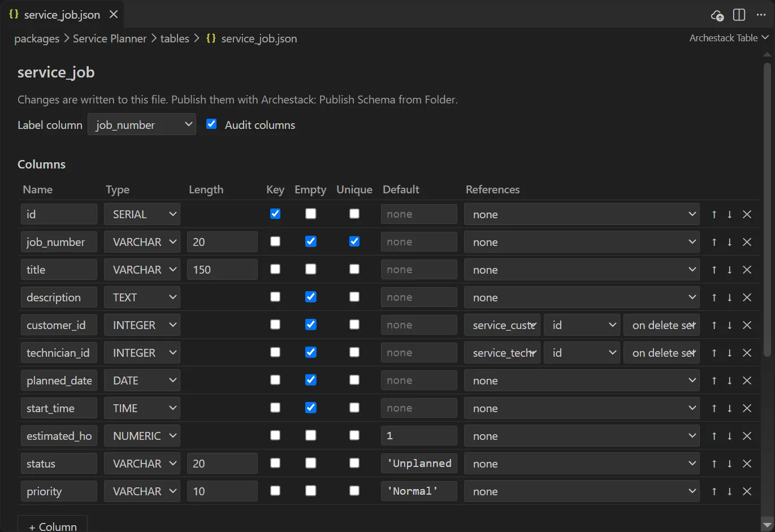Open References dropdown for title row

pos(582,270)
